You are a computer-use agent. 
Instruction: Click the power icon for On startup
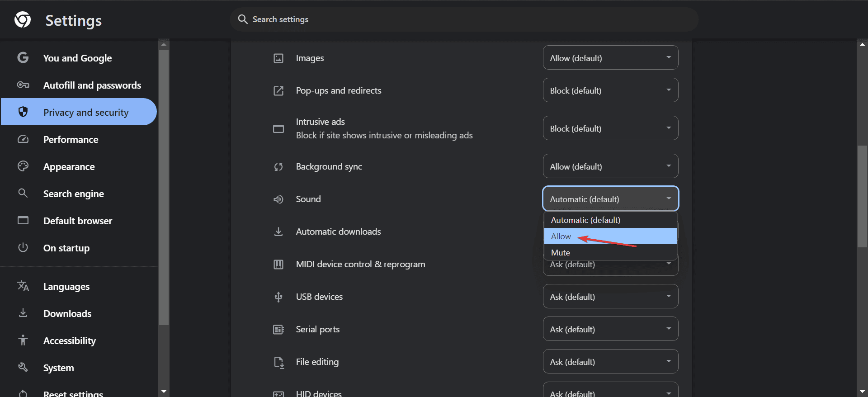point(23,247)
